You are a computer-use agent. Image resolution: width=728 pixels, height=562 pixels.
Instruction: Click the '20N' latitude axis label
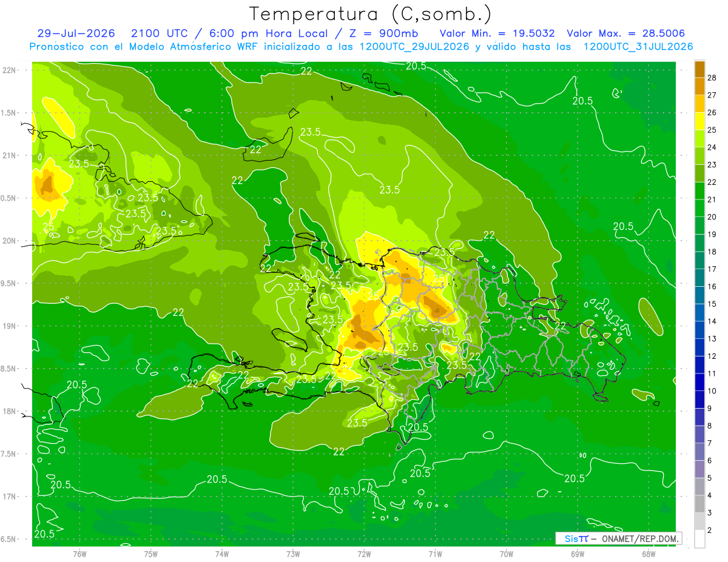point(10,241)
